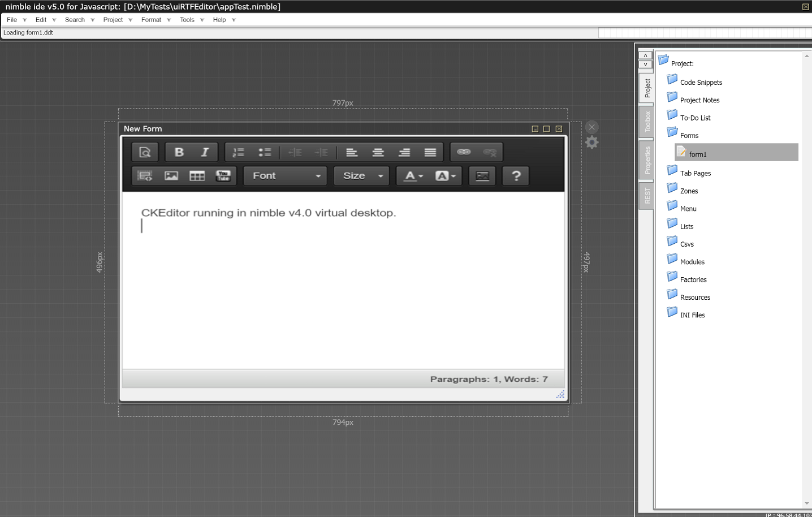Toggle bold formatting in CKEditor

coord(179,152)
